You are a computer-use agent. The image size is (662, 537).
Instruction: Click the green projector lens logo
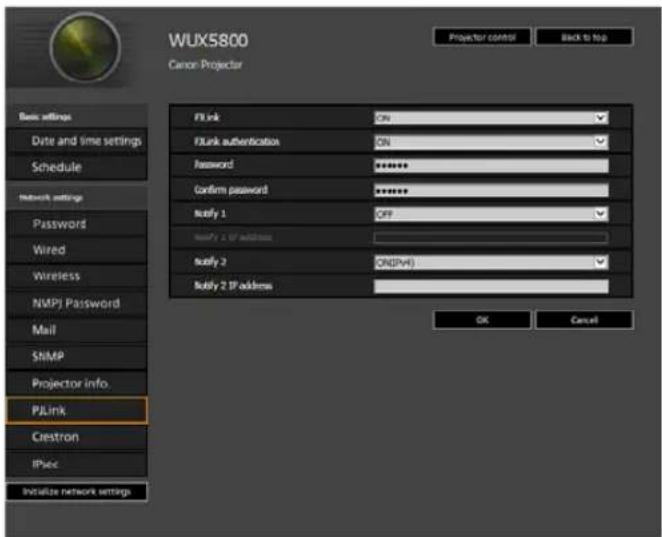tap(85, 48)
